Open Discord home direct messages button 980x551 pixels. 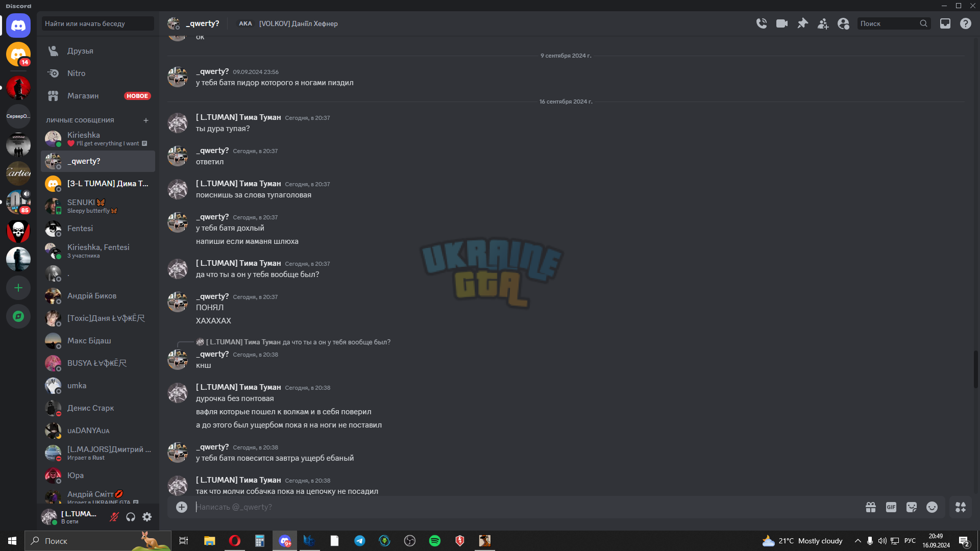click(x=18, y=26)
